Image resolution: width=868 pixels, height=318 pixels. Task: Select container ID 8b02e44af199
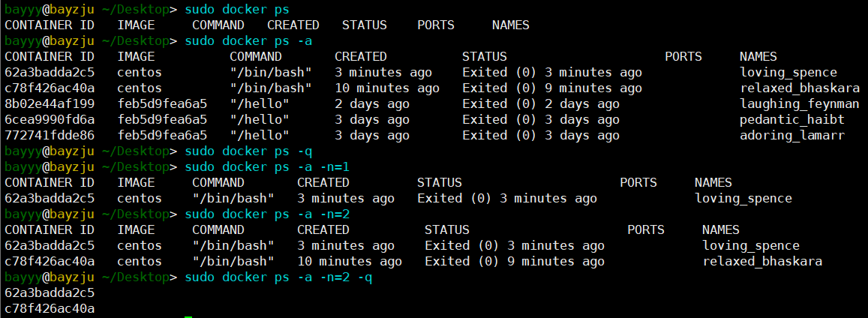(50, 103)
